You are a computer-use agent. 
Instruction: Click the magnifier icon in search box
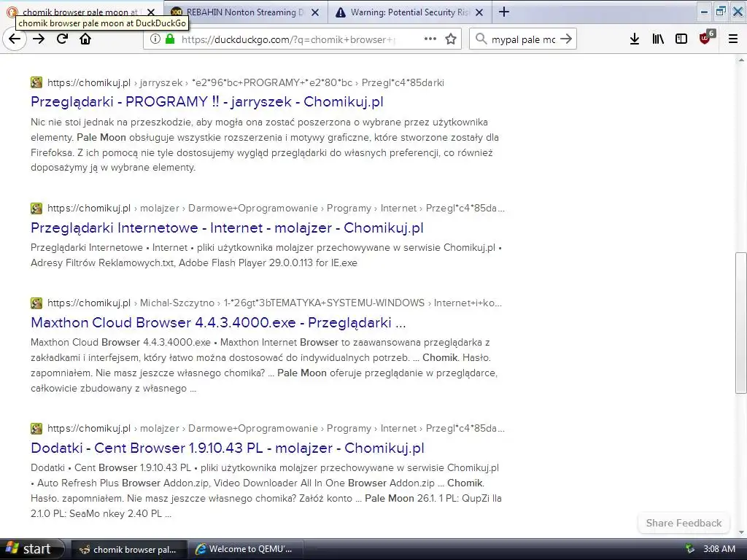pyautogui.click(x=481, y=39)
